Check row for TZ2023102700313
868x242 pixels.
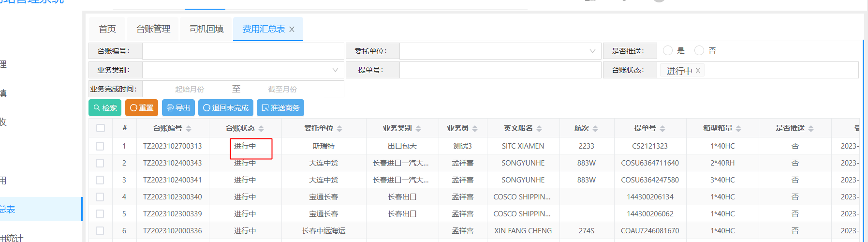(100, 146)
